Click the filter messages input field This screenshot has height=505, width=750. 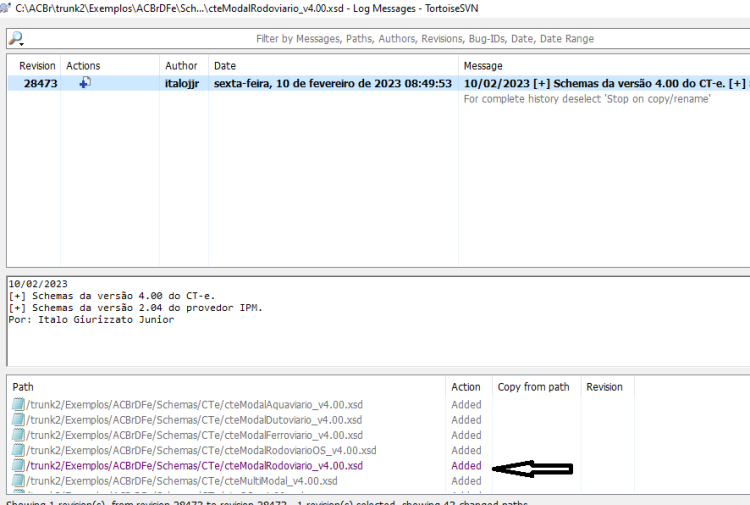[425, 39]
